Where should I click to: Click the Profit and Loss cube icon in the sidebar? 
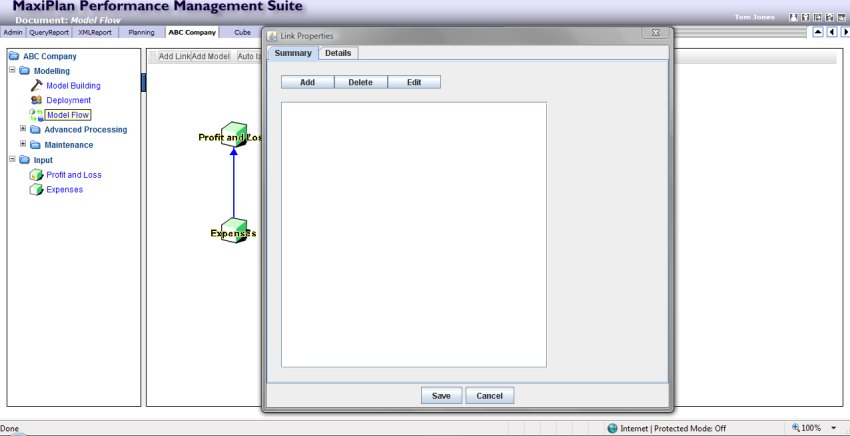[x=36, y=175]
